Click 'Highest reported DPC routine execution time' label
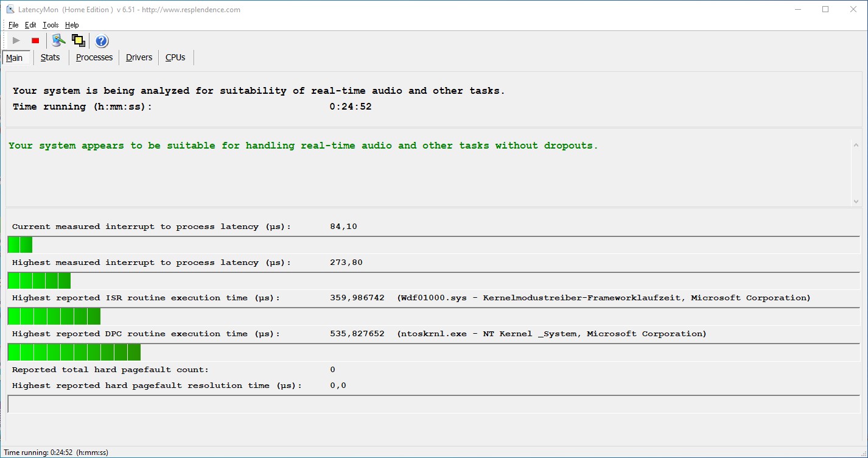This screenshot has width=868, height=458. (x=146, y=334)
